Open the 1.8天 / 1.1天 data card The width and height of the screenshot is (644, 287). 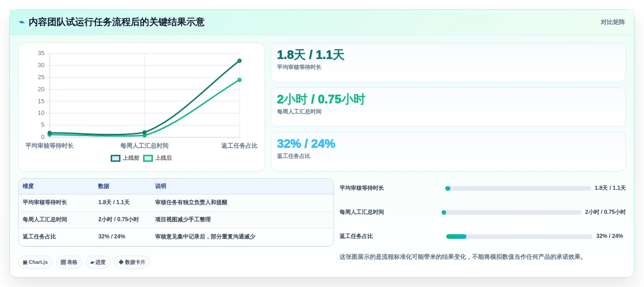(x=448, y=62)
